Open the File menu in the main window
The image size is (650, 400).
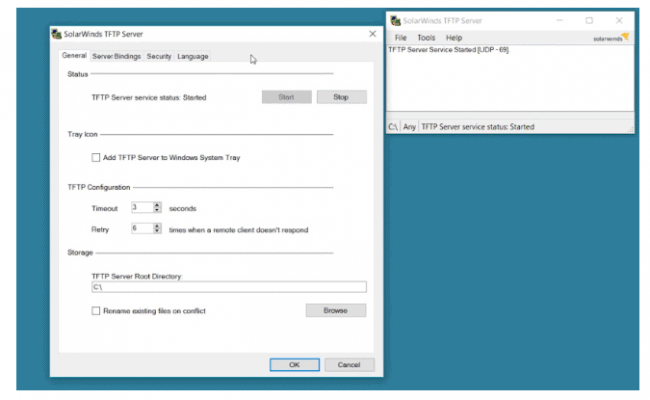click(400, 38)
